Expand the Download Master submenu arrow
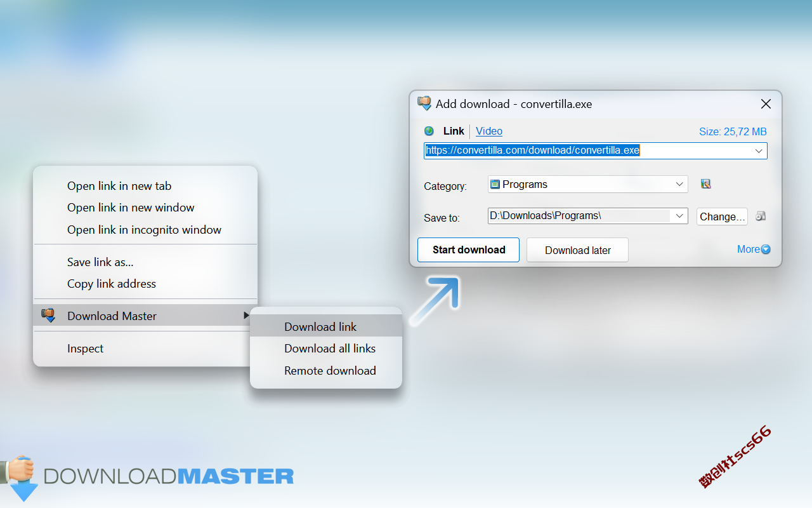Screen dimensions: 812x508 pos(246,316)
